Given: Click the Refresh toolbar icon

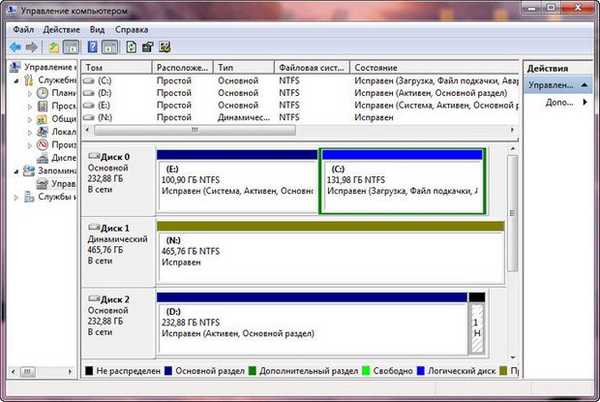Looking at the screenshot, I should click(x=131, y=47).
